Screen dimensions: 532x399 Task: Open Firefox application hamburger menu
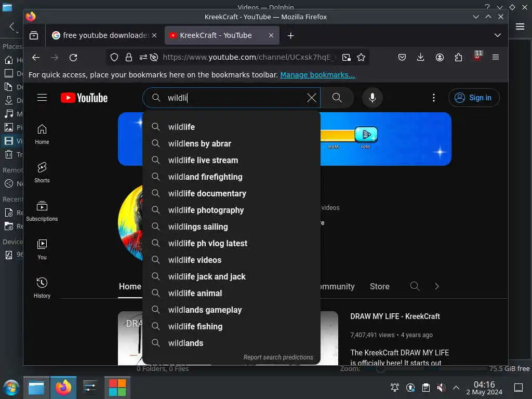495,57
